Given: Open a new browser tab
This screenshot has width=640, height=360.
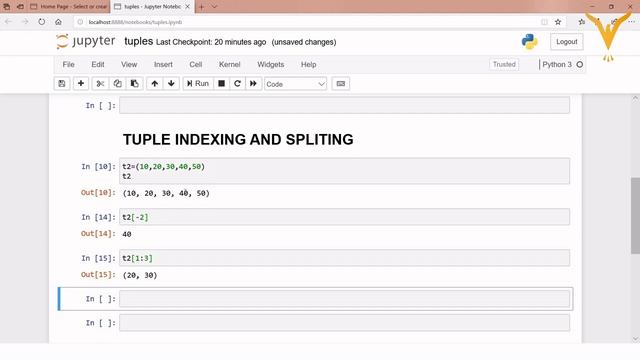Looking at the screenshot, I should (x=201, y=7).
